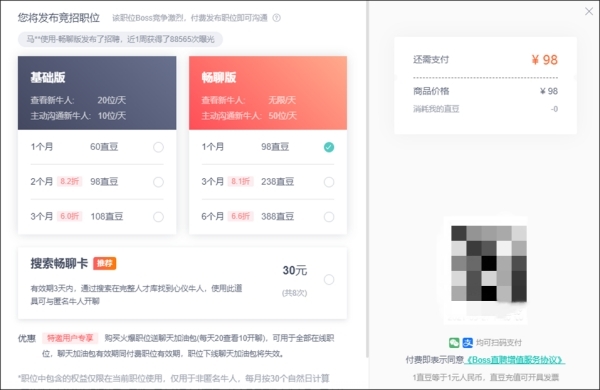
Task: Close the payment dialog with X
Action: click(589, 11)
